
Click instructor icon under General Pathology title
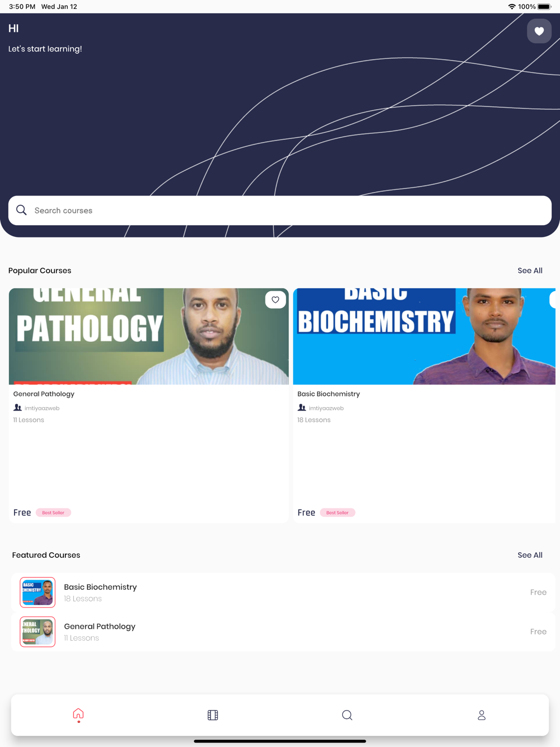click(18, 408)
